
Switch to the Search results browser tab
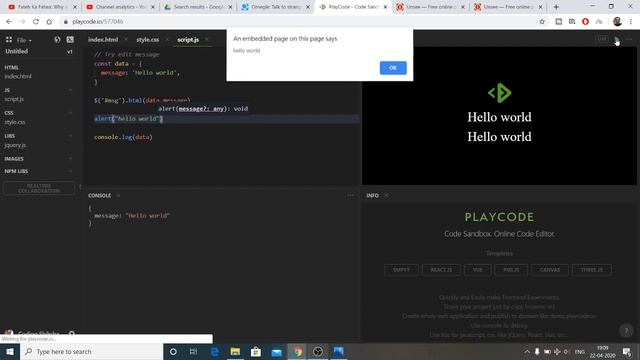point(198,7)
